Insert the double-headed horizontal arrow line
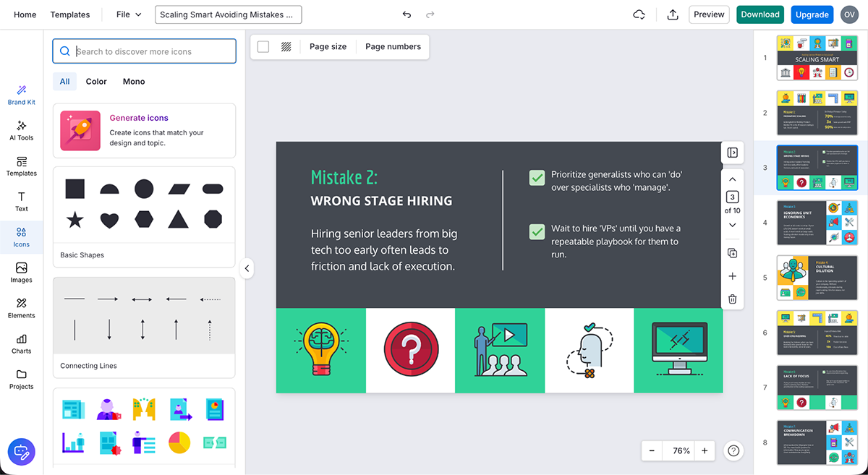 coord(142,299)
